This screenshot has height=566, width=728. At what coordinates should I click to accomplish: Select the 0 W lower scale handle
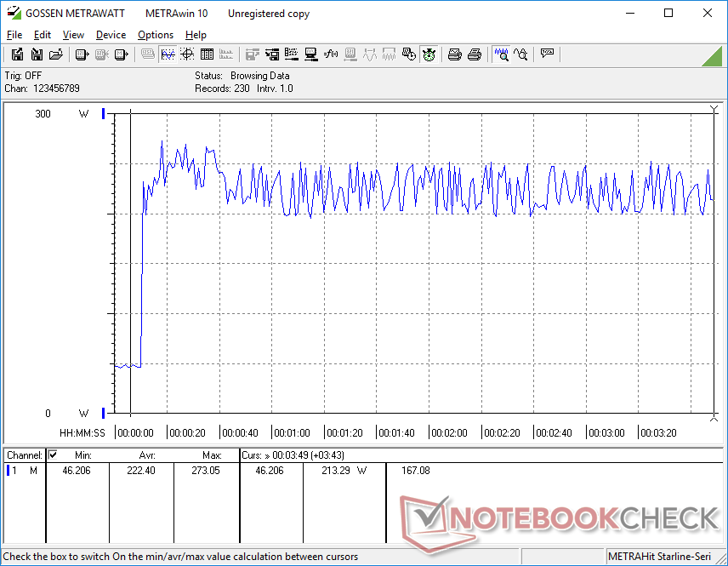[104, 413]
